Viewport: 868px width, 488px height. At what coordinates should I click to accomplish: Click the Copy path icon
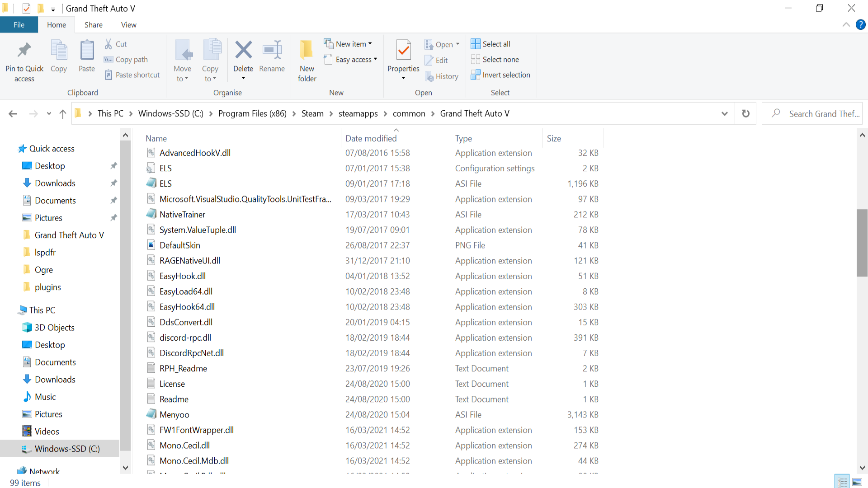[x=108, y=60]
